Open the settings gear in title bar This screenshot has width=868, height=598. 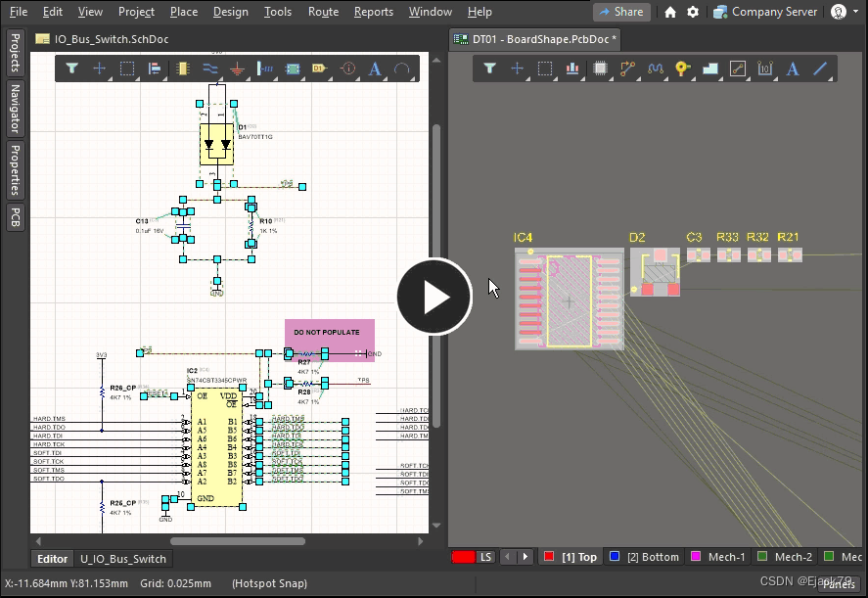pyautogui.click(x=693, y=12)
